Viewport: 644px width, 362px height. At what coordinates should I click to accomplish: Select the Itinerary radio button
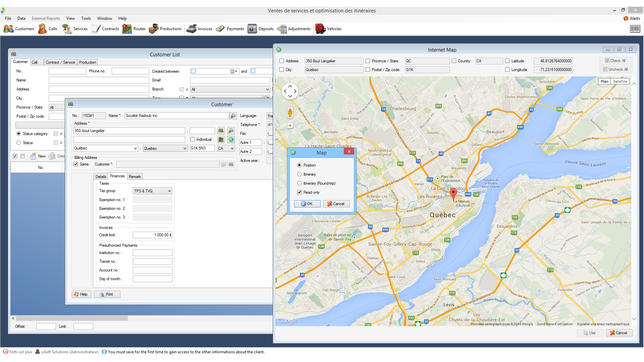click(300, 174)
